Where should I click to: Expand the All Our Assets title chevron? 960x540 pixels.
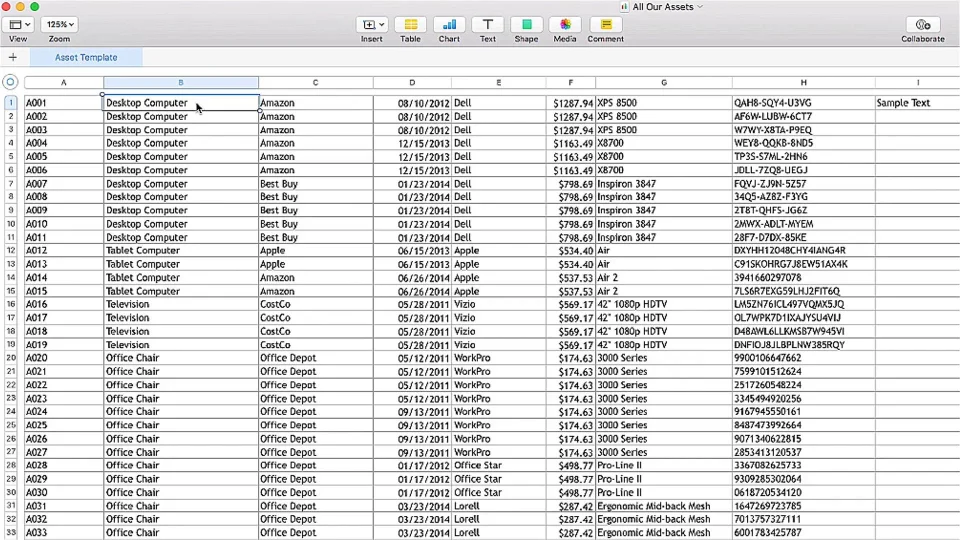700,7
